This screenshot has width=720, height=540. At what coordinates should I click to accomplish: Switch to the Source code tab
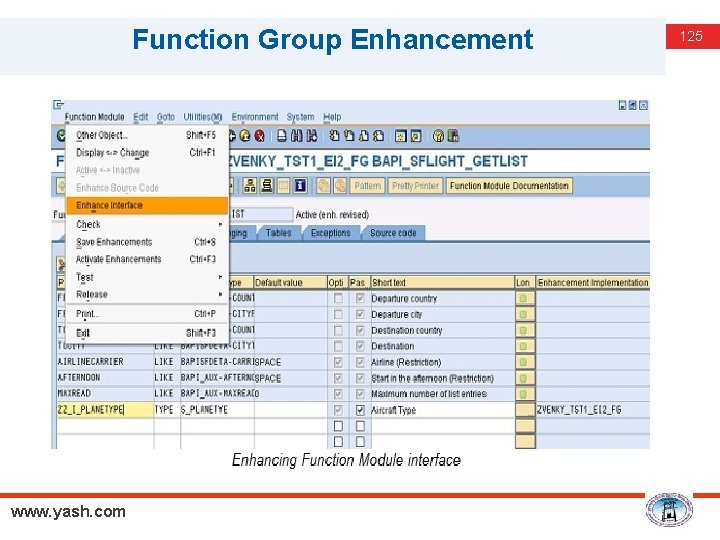(393, 233)
